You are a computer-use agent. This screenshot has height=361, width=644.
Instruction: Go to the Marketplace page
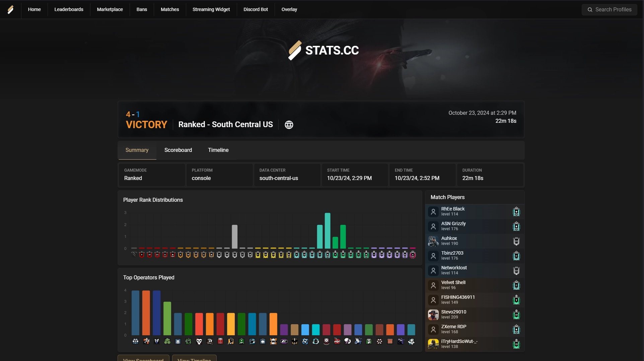click(110, 9)
